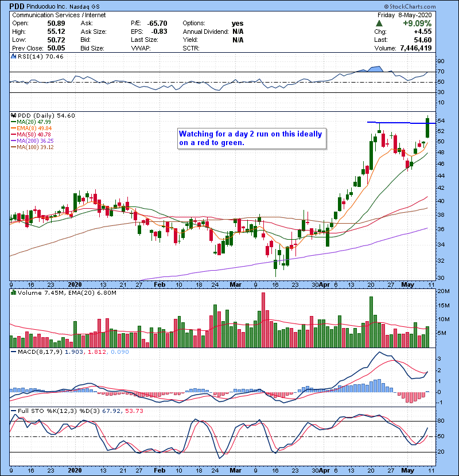This screenshot has width=459, height=476.
Task: Click the MA(200) 36.25 legend entry
Action: tap(32, 141)
